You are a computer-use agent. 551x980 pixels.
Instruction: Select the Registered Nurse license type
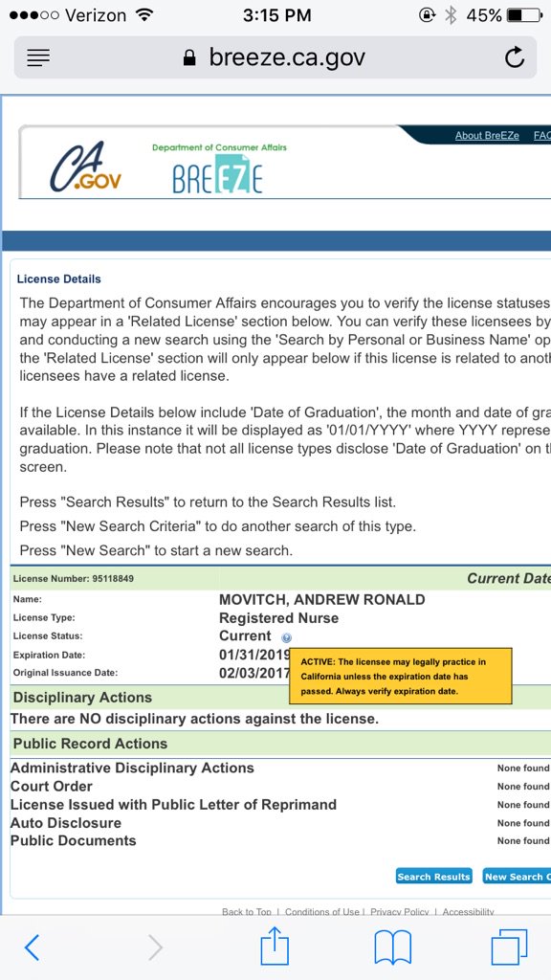point(278,618)
